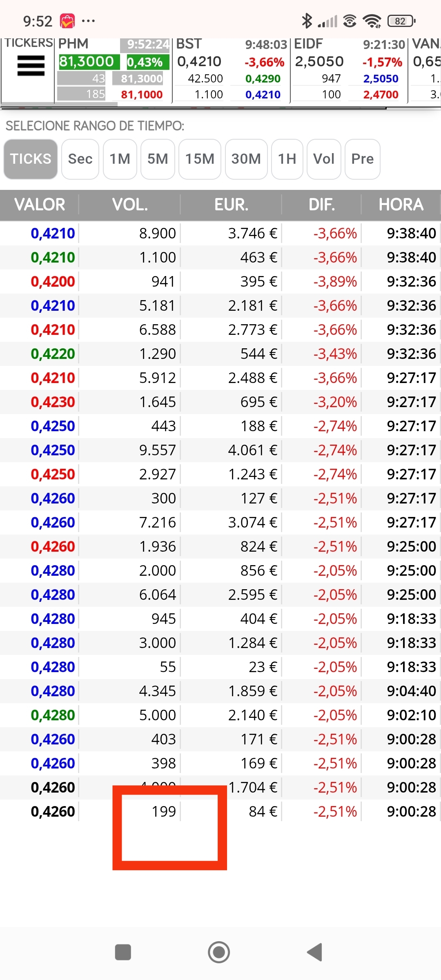The height and width of the screenshot is (980, 441).
Task: Select the TICKS time range
Action: coord(31,159)
